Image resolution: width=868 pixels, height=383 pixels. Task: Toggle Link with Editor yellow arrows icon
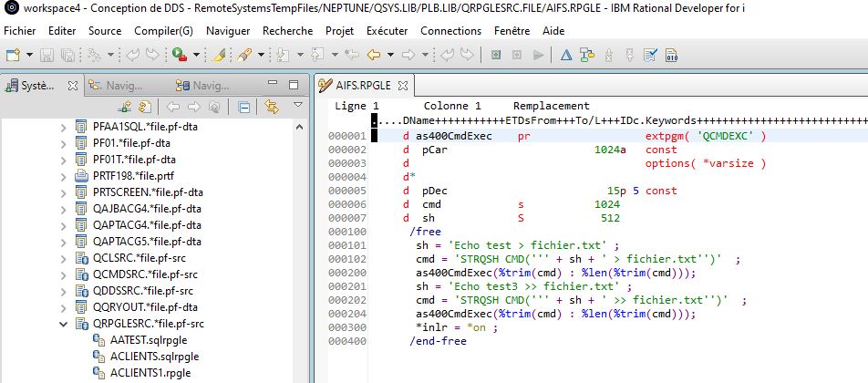272,107
